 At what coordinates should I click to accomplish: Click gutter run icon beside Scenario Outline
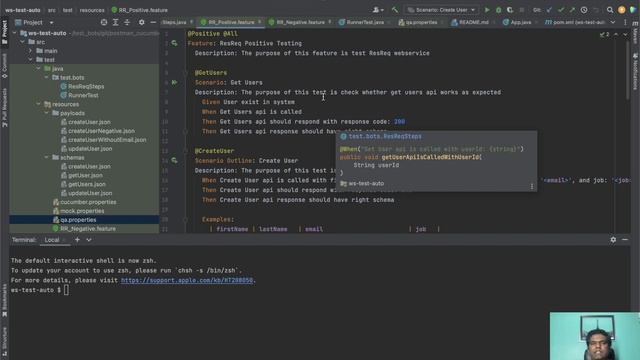click(x=174, y=161)
